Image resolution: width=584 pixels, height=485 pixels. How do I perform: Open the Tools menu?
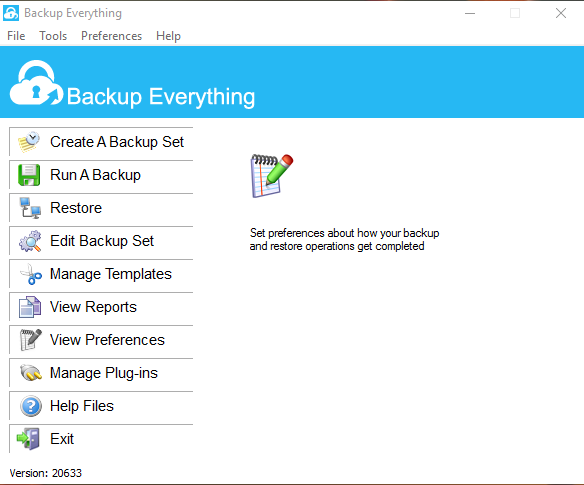(53, 36)
